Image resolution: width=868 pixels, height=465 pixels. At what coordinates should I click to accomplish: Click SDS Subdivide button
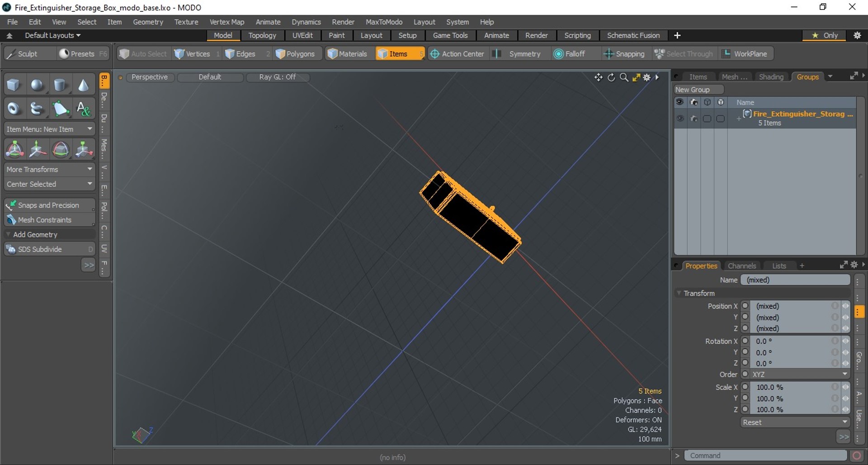[50, 249]
